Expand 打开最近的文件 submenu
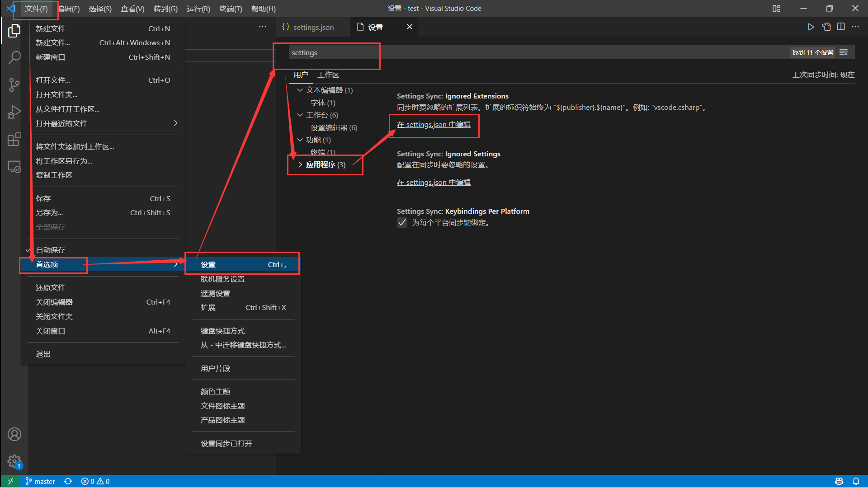The width and height of the screenshot is (868, 488). (103, 123)
